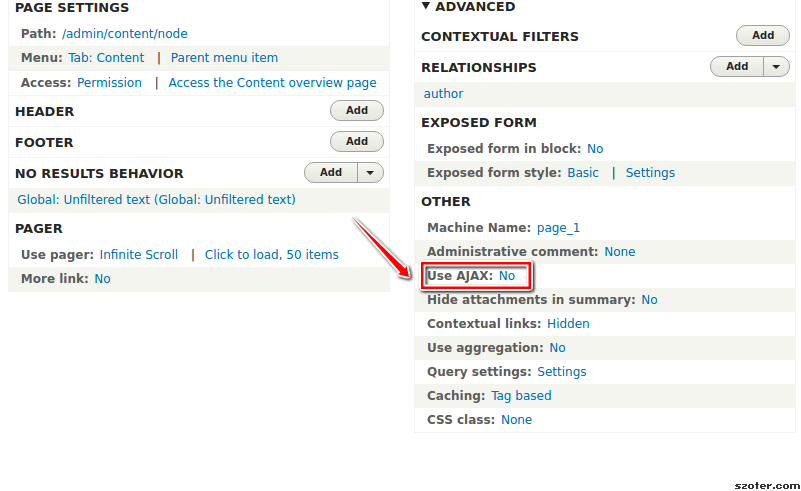Add a footer to the view
This screenshot has height=491, width=801.
click(357, 142)
